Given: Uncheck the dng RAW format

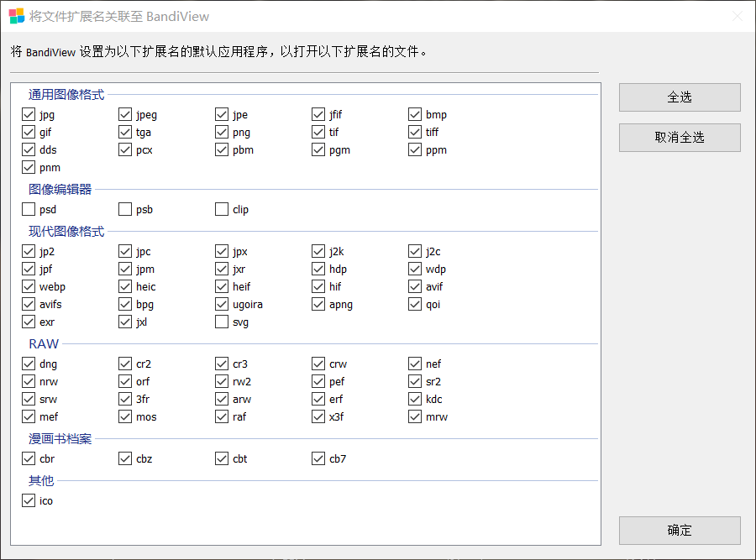Looking at the screenshot, I should pos(29,364).
